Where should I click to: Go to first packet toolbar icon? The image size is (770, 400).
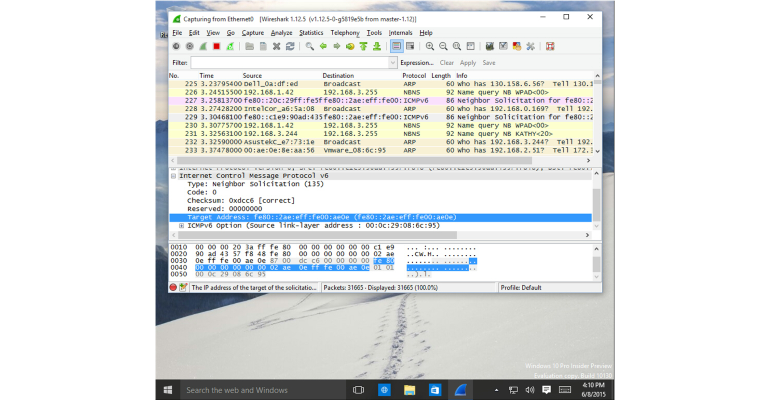pyautogui.click(x=363, y=46)
